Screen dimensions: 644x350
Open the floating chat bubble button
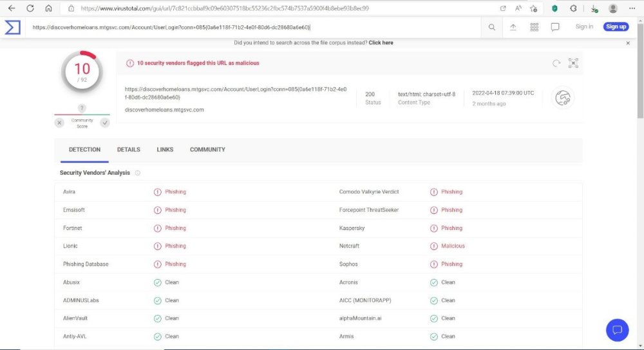617,330
